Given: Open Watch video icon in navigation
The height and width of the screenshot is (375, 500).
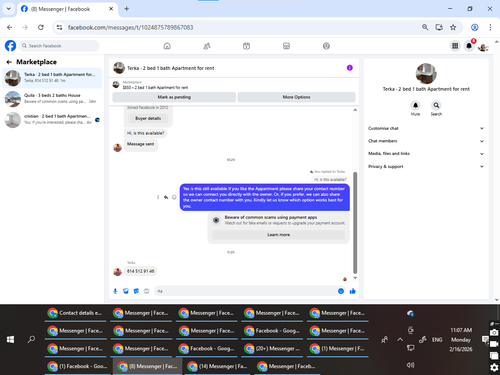Looking at the screenshot, I should click(x=246, y=46).
